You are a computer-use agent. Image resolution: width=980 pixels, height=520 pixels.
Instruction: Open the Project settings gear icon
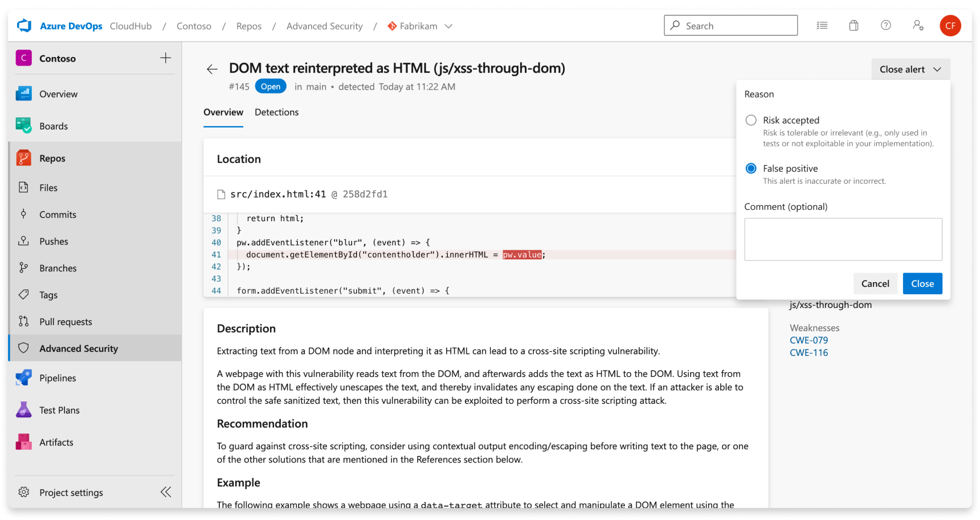point(24,492)
